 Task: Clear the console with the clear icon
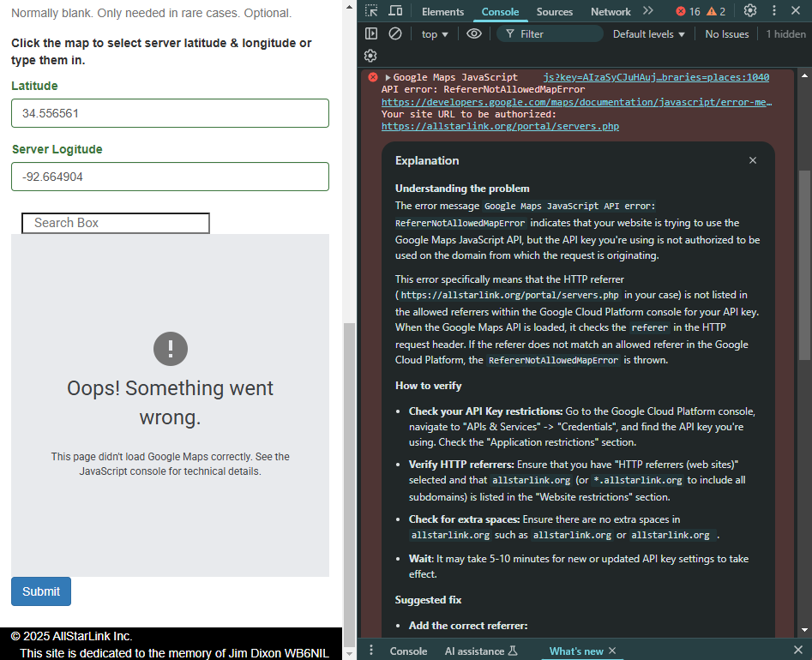click(x=395, y=34)
